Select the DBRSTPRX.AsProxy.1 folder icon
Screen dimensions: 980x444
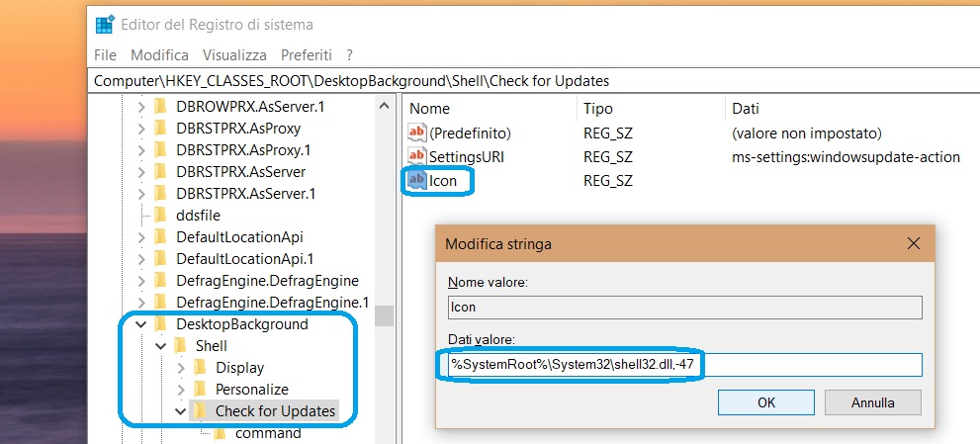[160, 150]
